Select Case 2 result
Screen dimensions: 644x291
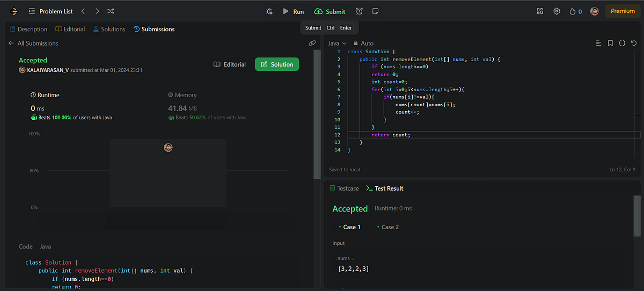tap(387, 227)
